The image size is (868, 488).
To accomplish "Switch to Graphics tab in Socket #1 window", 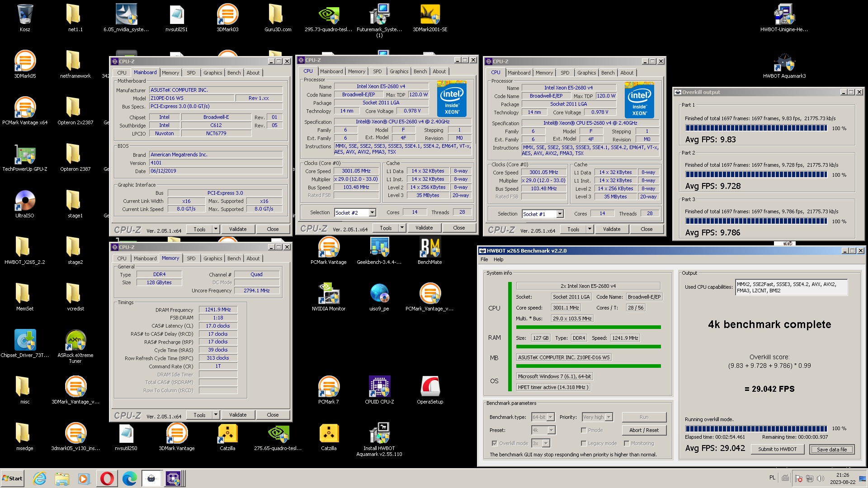I will [x=586, y=73].
